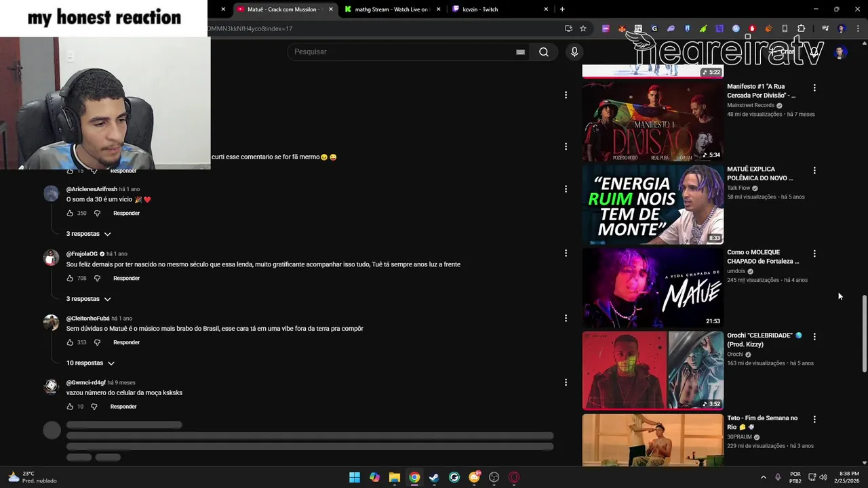Expand 3 respostas under @AriclenesArifresh comment
The width and height of the screenshot is (868, 488).
click(88, 234)
